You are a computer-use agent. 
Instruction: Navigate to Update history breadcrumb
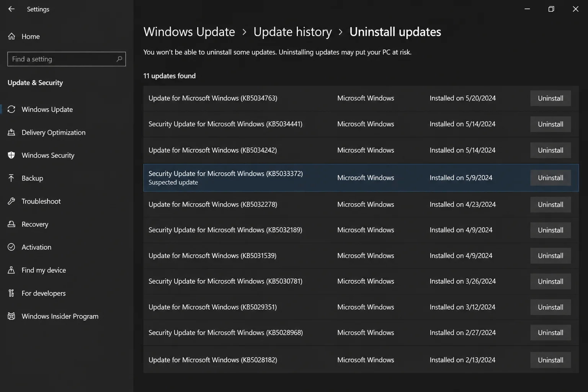click(x=292, y=32)
